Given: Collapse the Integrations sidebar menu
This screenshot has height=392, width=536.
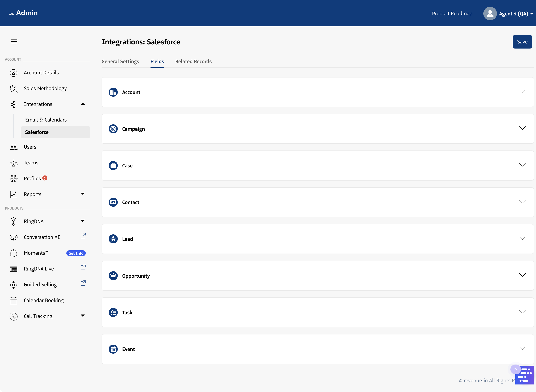Looking at the screenshot, I should click(x=83, y=104).
